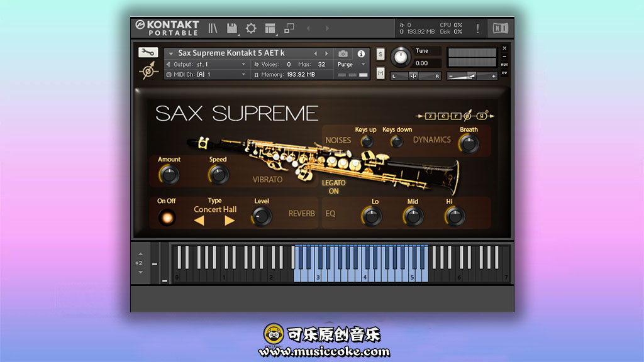Click the EQ Hi knob
Screen dimensions: 644x362
point(455,216)
